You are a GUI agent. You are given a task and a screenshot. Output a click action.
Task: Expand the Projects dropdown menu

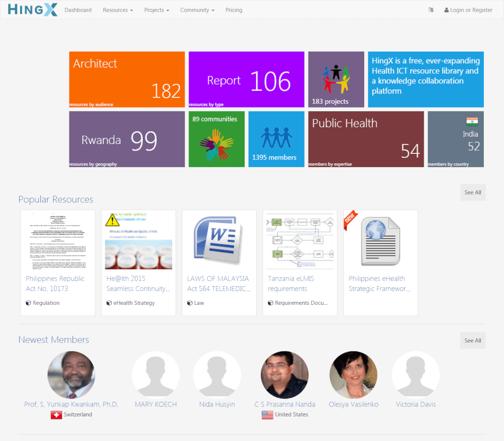point(157,10)
